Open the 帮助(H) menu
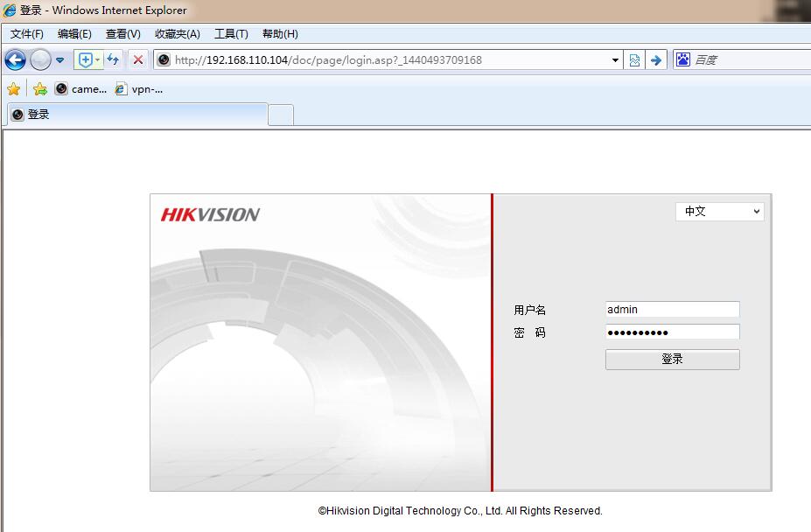 click(x=280, y=34)
